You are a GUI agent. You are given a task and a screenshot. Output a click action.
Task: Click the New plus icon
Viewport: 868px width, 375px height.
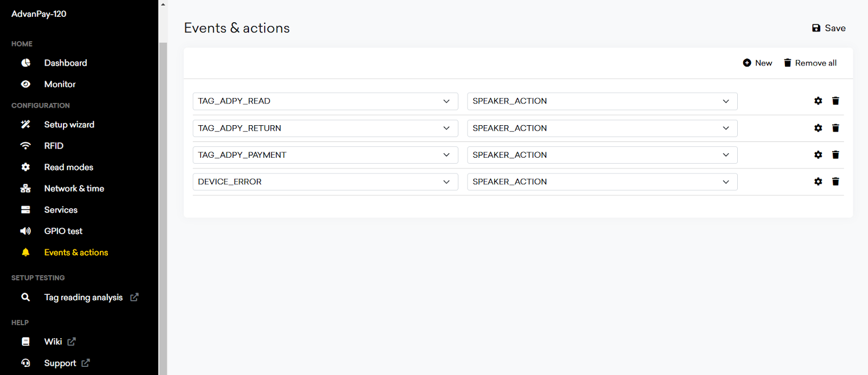pos(747,63)
